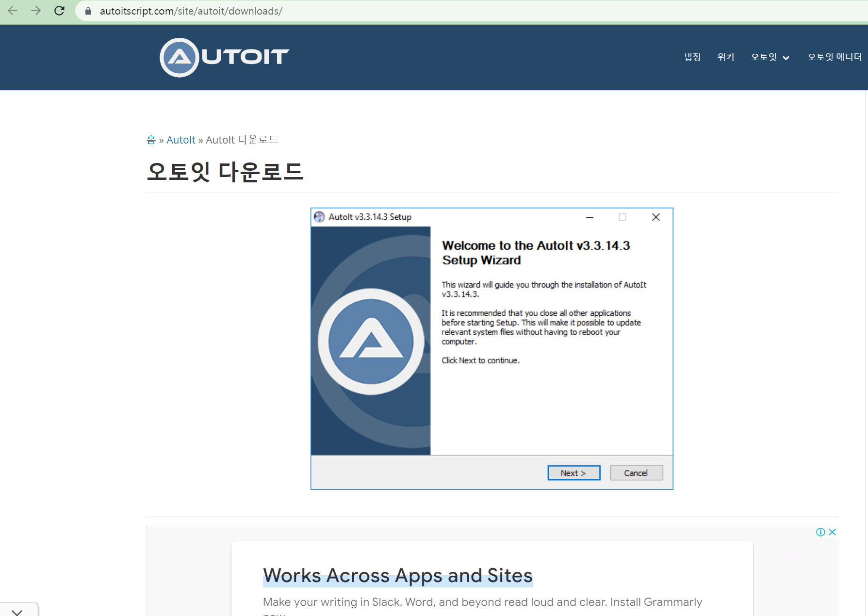Click the Grammarly ad description text

click(482, 605)
